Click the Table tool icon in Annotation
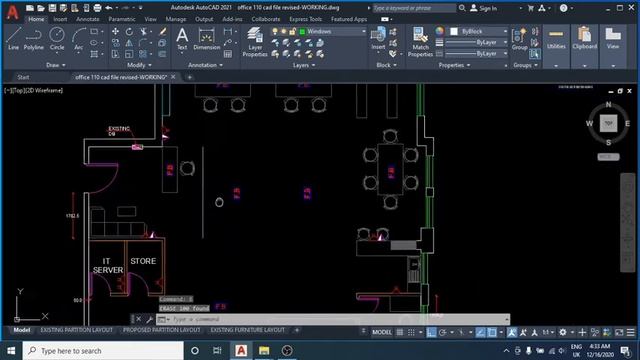The height and width of the screenshot is (360, 640). coord(228,54)
